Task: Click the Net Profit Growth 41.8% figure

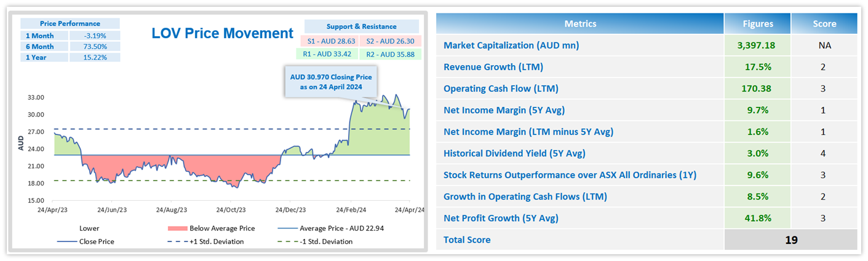Action: (757, 218)
